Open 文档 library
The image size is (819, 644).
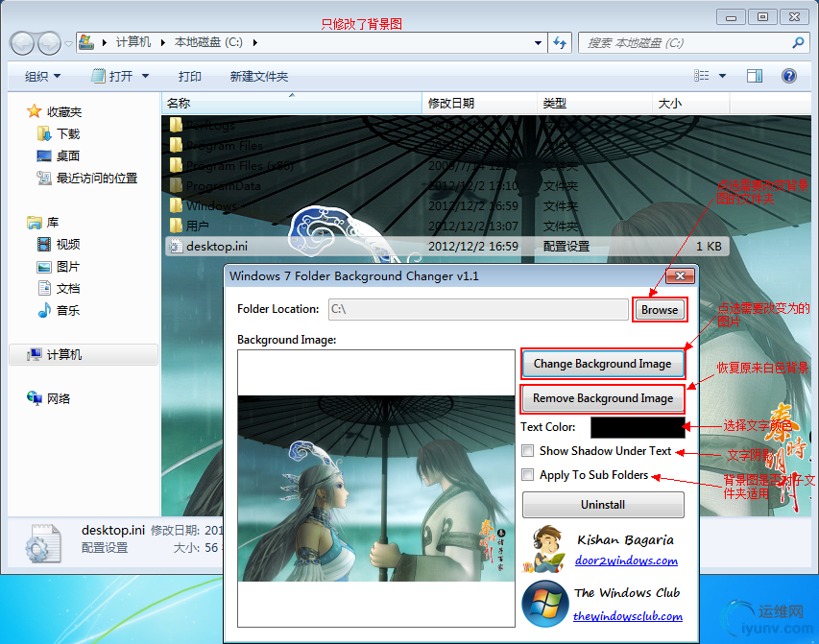(x=59, y=289)
